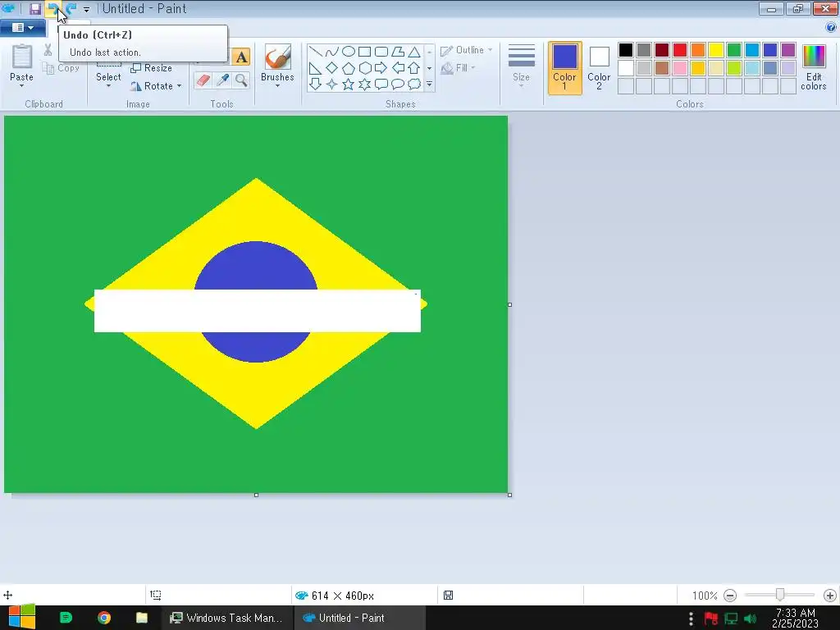Open the shape Outline dropdown
This screenshot has height=630, width=840.
coord(466,50)
